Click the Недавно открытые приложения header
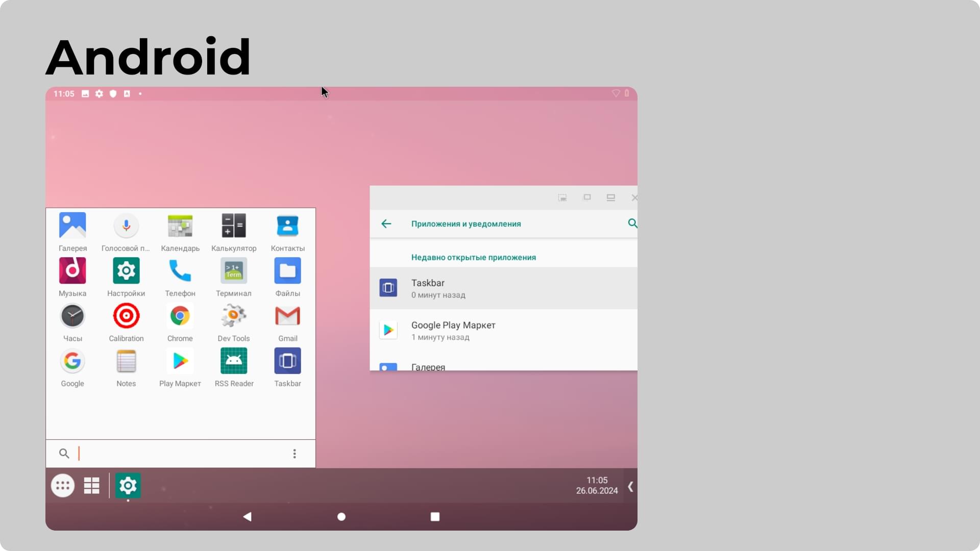This screenshot has width=980, height=551. coord(474,258)
